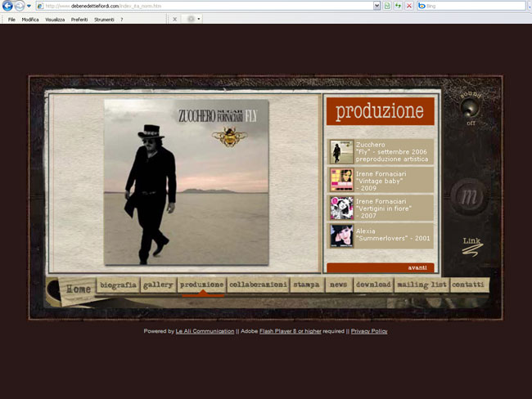Click the gear toolbar icon
Viewport: 532px width, 399px height.
point(191,19)
